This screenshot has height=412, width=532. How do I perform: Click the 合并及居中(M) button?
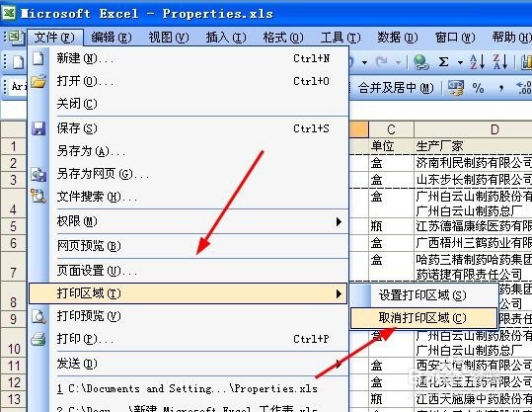(396, 88)
